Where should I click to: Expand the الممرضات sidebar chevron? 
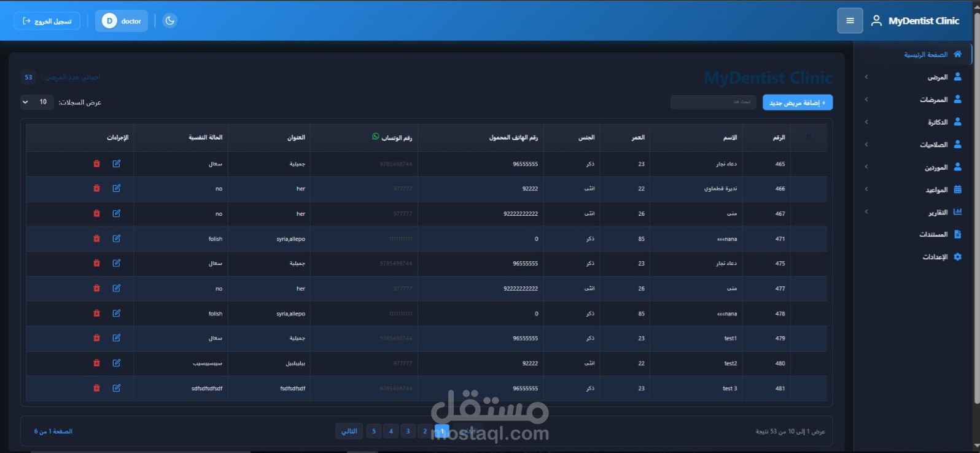(x=866, y=100)
